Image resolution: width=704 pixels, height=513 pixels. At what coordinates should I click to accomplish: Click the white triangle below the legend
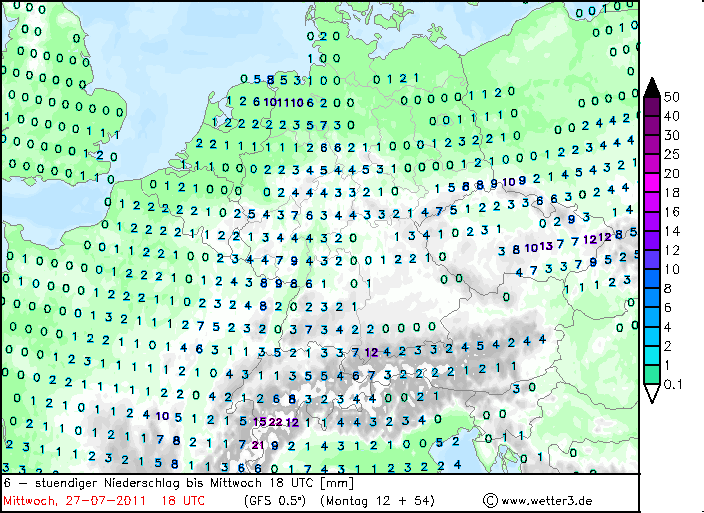coord(652,393)
